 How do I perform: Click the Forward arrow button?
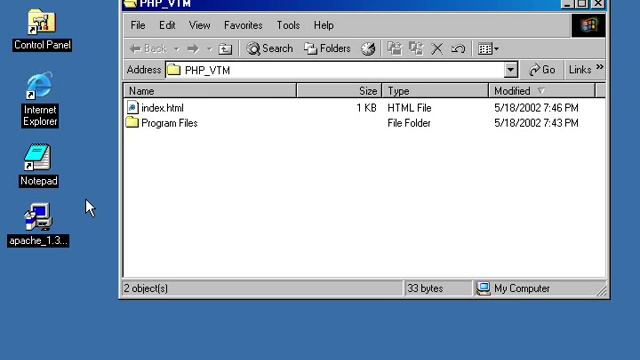(193, 49)
